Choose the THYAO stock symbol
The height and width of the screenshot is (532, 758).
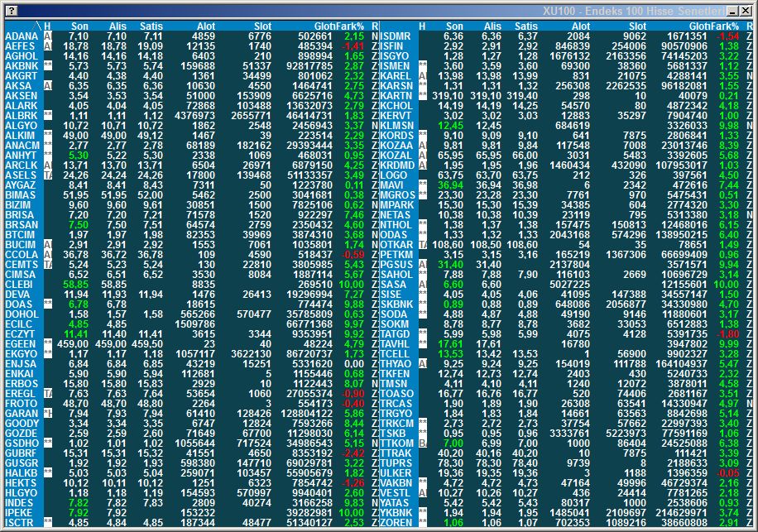pyautogui.click(x=396, y=364)
